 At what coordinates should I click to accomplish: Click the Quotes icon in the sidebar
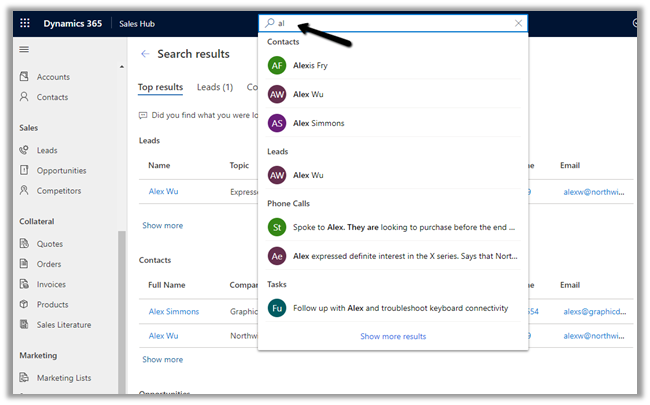(25, 244)
